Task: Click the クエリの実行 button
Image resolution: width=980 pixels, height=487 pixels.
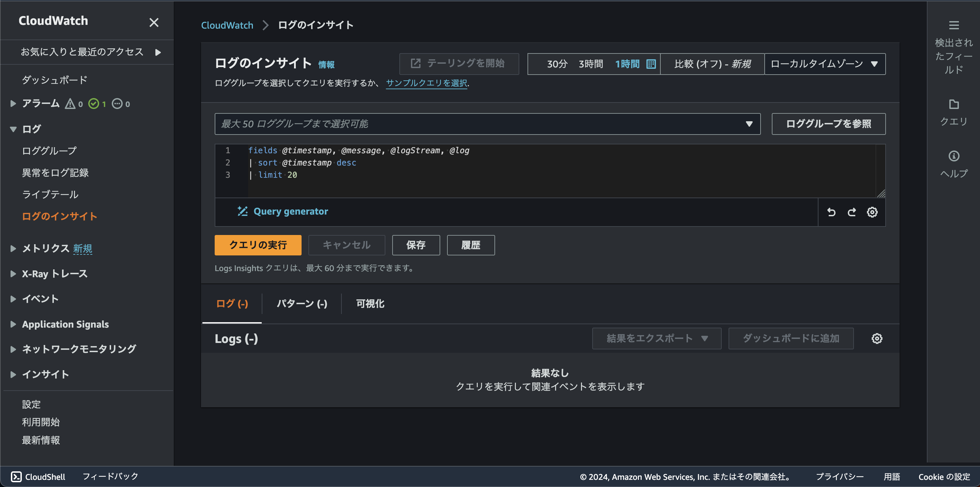Action: [258, 245]
